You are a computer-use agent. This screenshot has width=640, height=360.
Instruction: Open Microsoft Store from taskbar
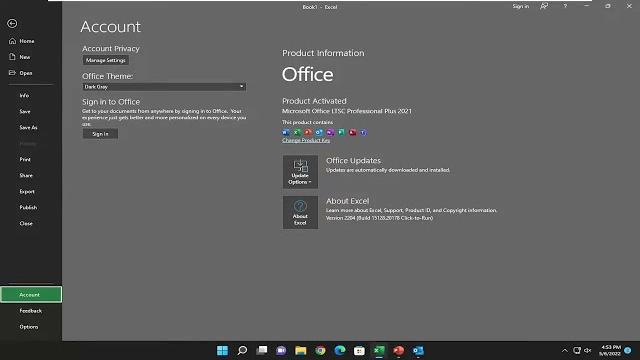pyautogui.click(x=359, y=351)
